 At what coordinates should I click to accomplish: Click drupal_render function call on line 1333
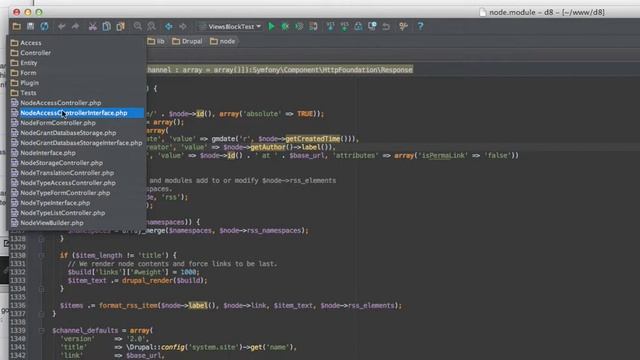(x=148, y=280)
